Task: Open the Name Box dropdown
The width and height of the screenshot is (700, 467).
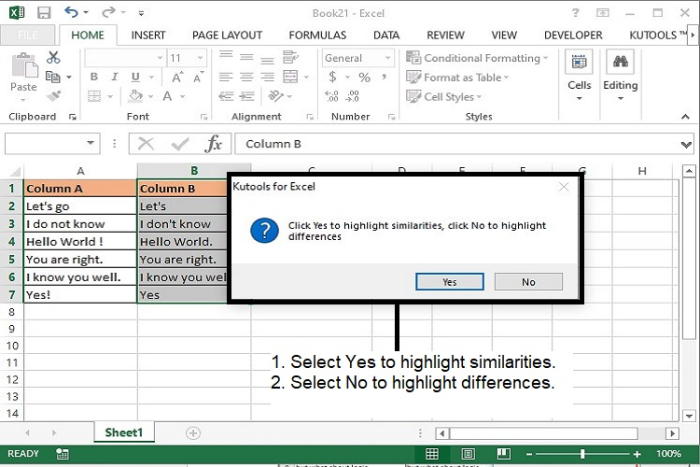Action: point(91,143)
